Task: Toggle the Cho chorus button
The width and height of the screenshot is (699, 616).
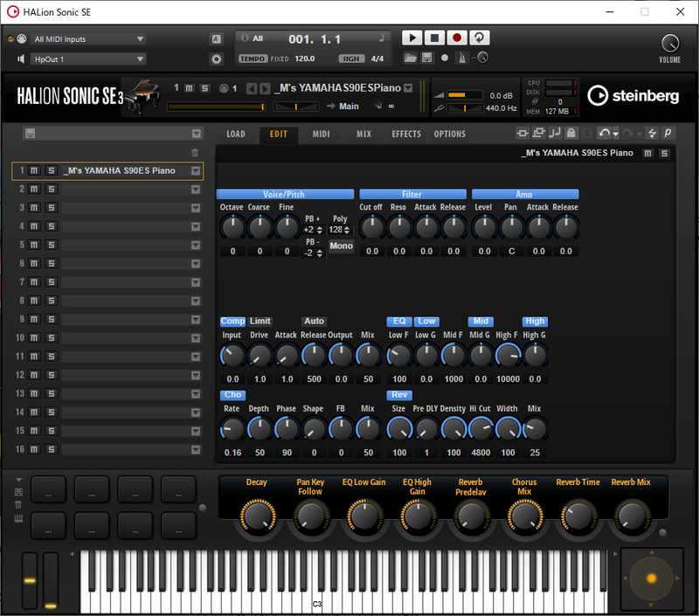Action: pyautogui.click(x=232, y=395)
